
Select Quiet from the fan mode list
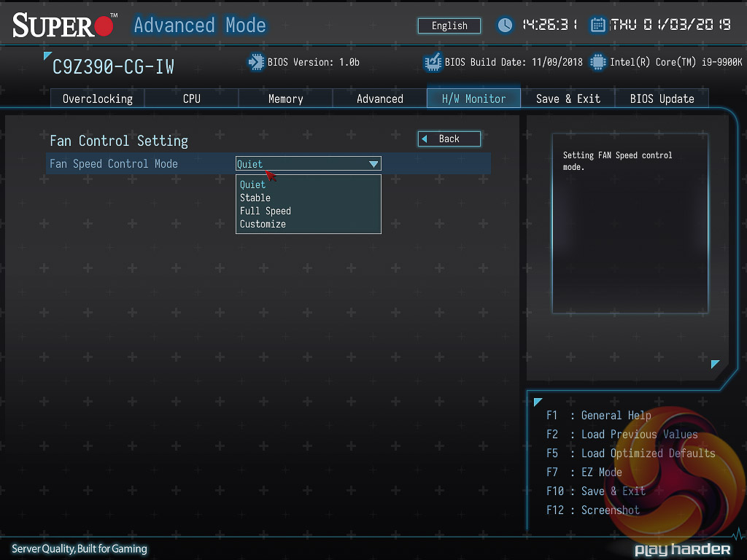(x=253, y=184)
